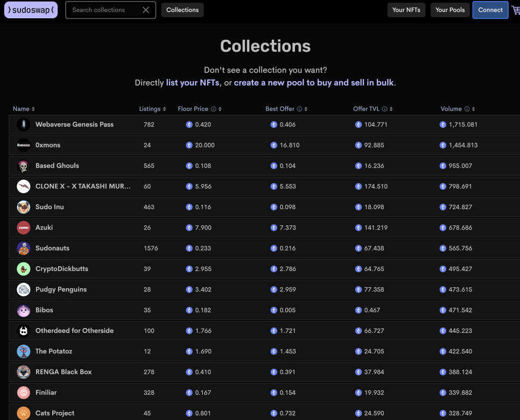Show Floor Price info tooltip icon

(x=214, y=109)
